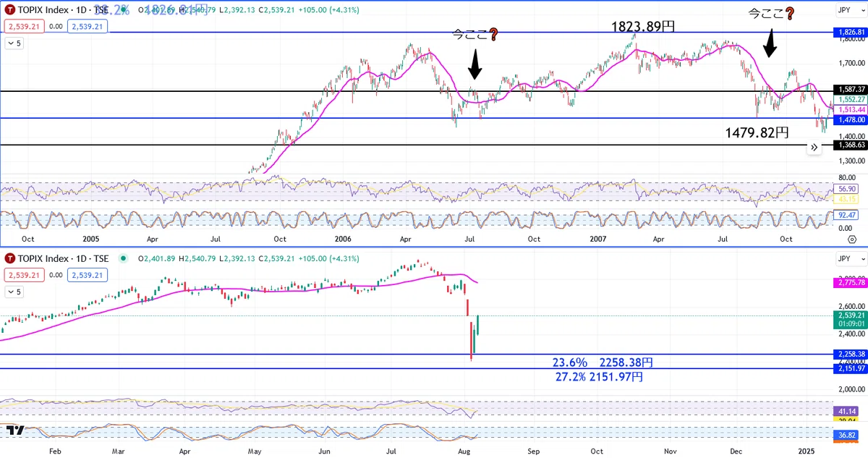Viewport: 868px width, 458px height.
Task: Click the magenta 1,513.44 moving average label
Action: (x=850, y=109)
